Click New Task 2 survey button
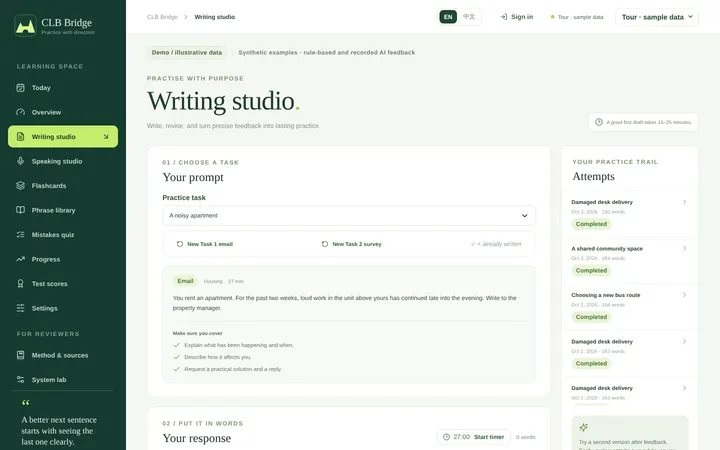Viewport: 720px width, 450px height. click(352, 244)
